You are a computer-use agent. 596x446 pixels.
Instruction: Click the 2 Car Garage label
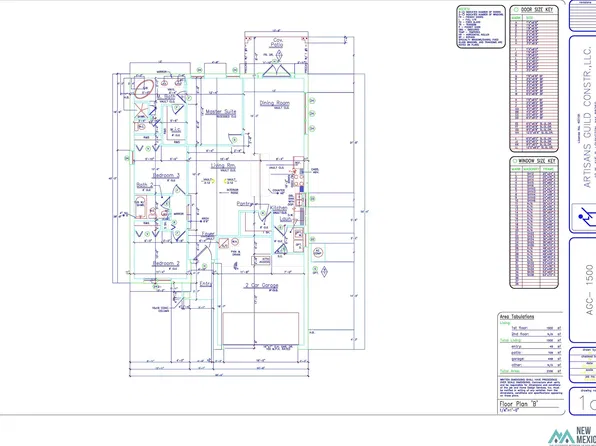pos(261,286)
